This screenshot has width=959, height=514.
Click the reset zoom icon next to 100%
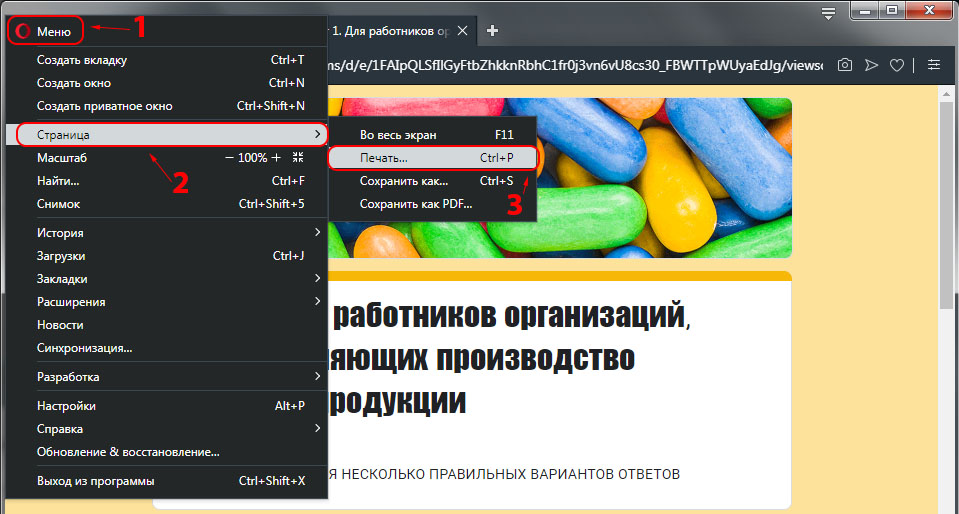pyautogui.click(x=297, y=158)
